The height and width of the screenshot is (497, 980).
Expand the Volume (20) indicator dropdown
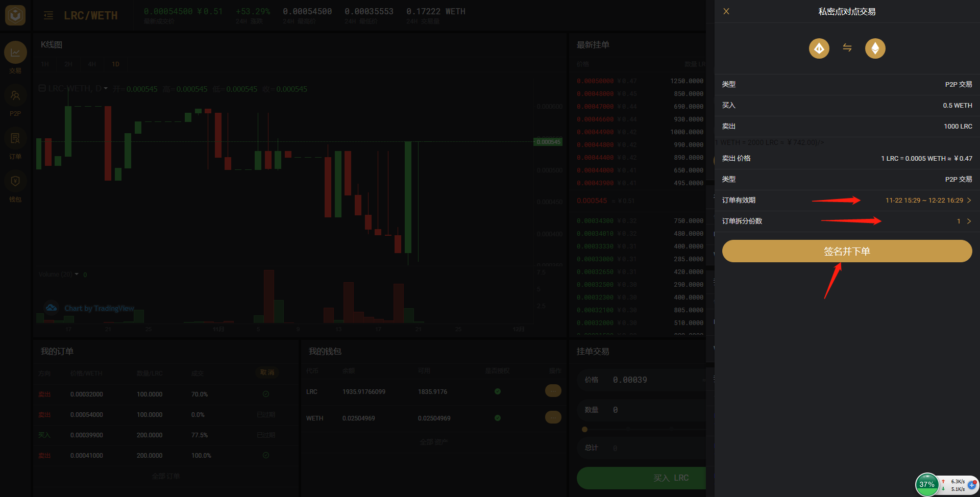(77, 275)
